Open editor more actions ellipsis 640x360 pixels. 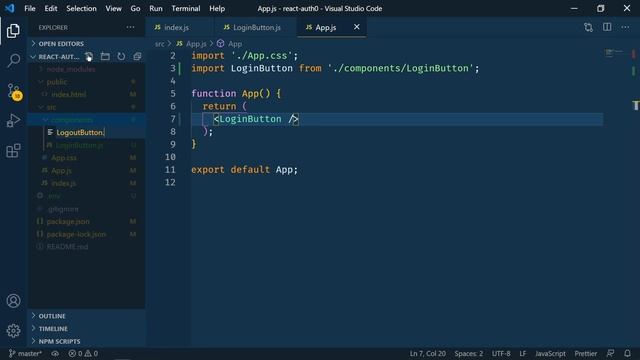click(x=625, y=27)
